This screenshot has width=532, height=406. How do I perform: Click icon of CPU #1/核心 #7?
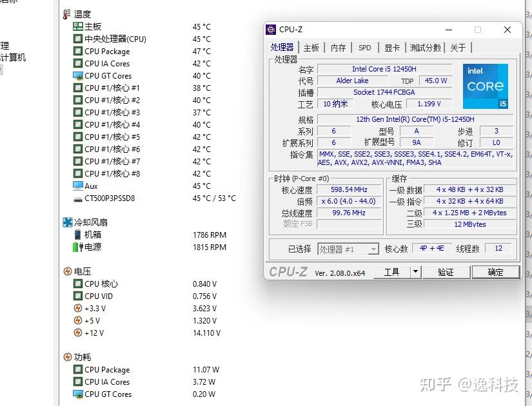pyautogui.click(x=77, y=161)
